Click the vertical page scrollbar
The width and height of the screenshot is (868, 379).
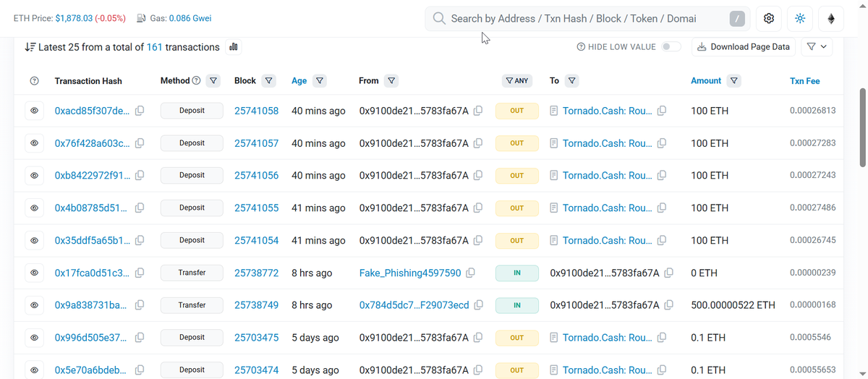pyautogui.click(x=862, y=127)
